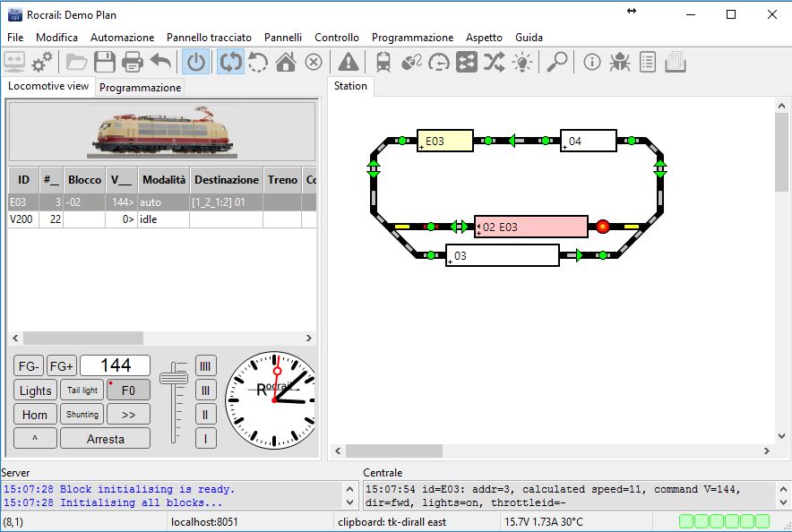Toggle track power button
792x532 pixels.
click(x=196, y=63)
